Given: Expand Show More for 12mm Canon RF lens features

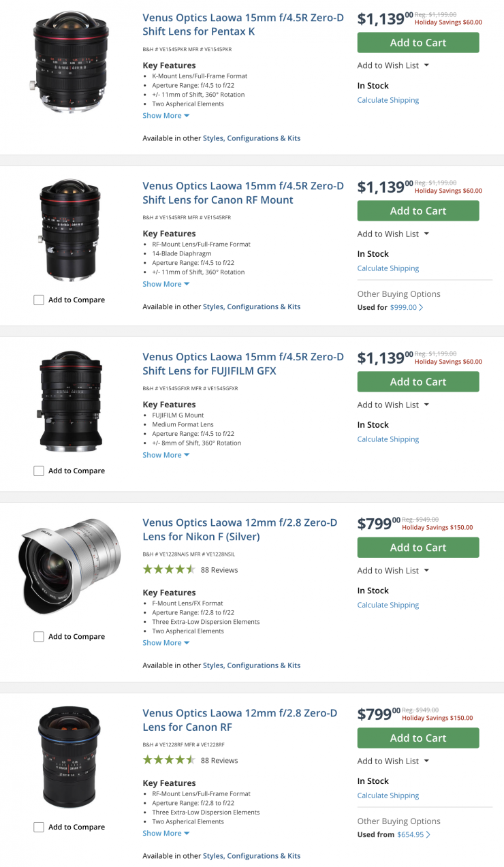Looking at the screenshot, I should coord(166,833).
